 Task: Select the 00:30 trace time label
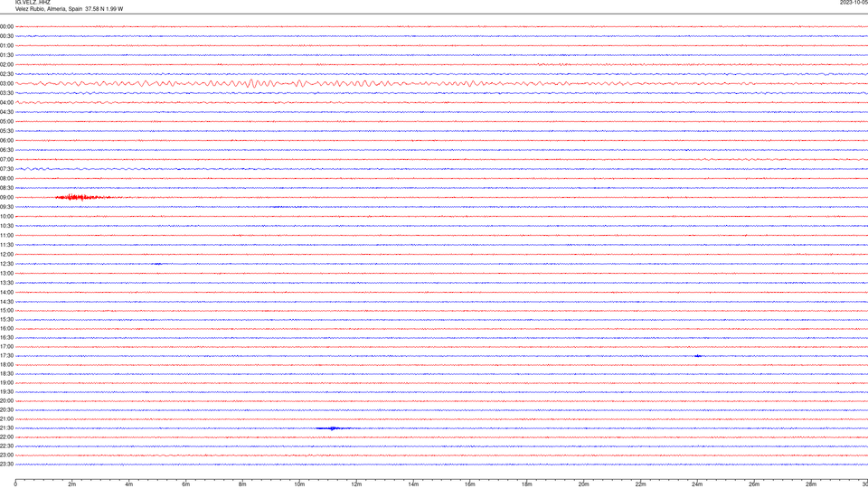[x=6, y=36]
